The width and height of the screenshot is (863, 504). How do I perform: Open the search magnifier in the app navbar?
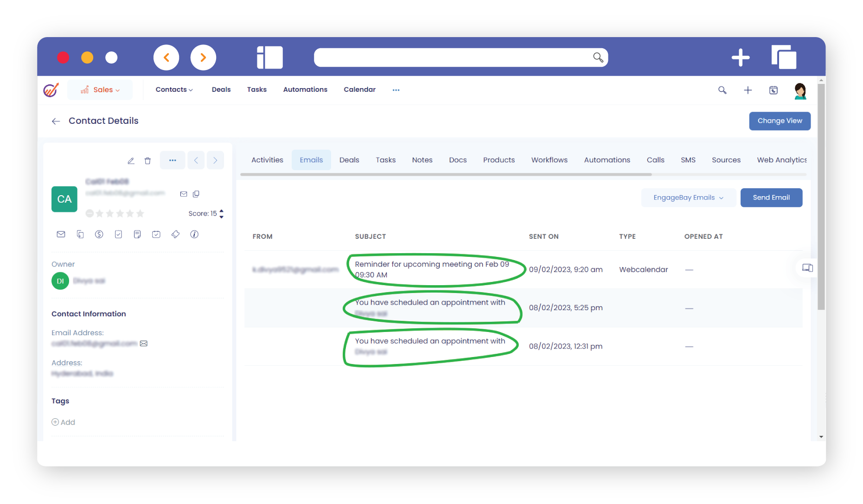(722, 90)
